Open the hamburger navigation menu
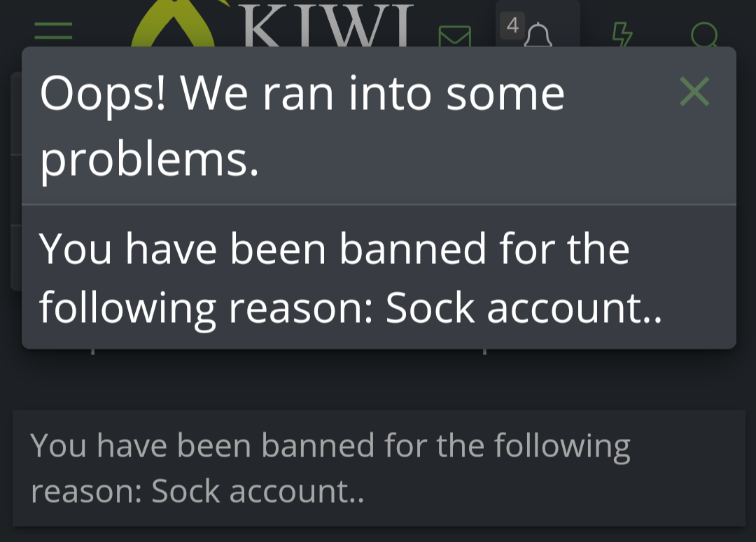 point(53,31)
